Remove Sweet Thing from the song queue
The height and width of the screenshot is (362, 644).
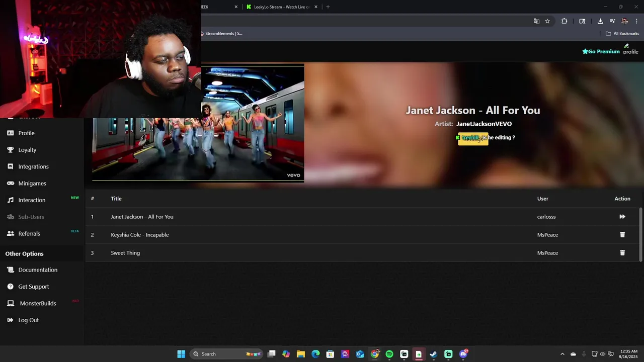coord(622,253)
